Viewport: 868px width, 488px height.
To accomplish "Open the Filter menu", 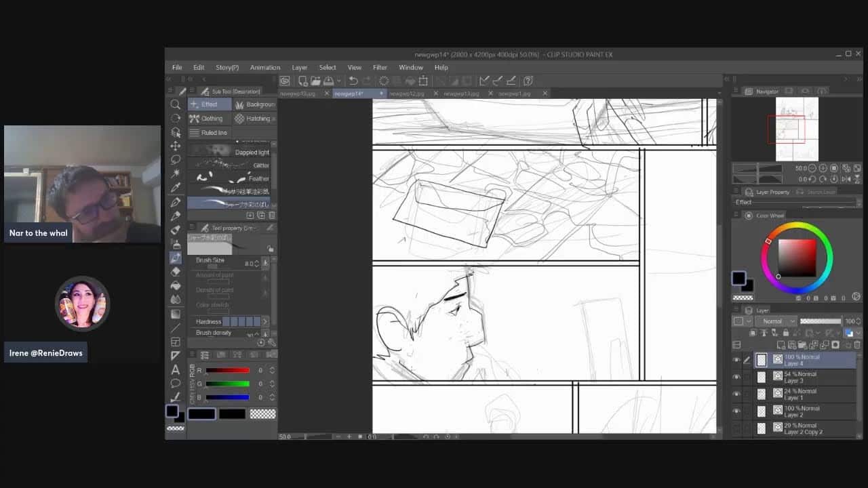I will 380,68.
